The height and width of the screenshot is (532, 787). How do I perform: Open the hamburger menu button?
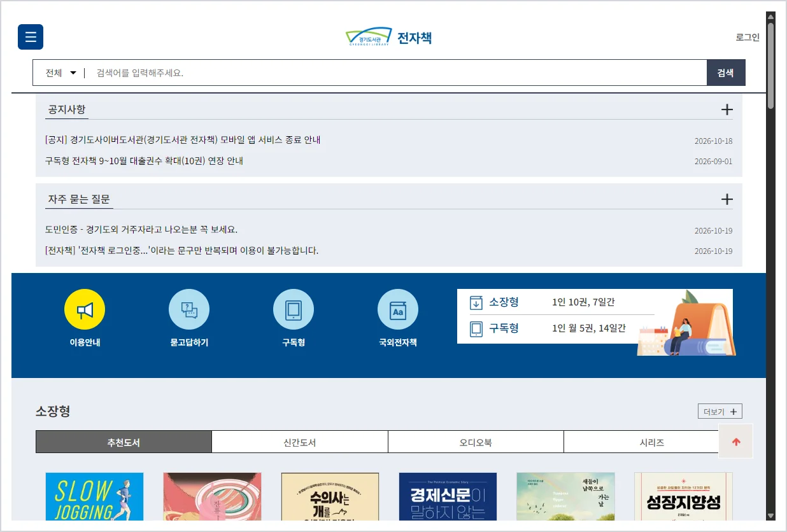pyautogui.click(x=31, y=37)
